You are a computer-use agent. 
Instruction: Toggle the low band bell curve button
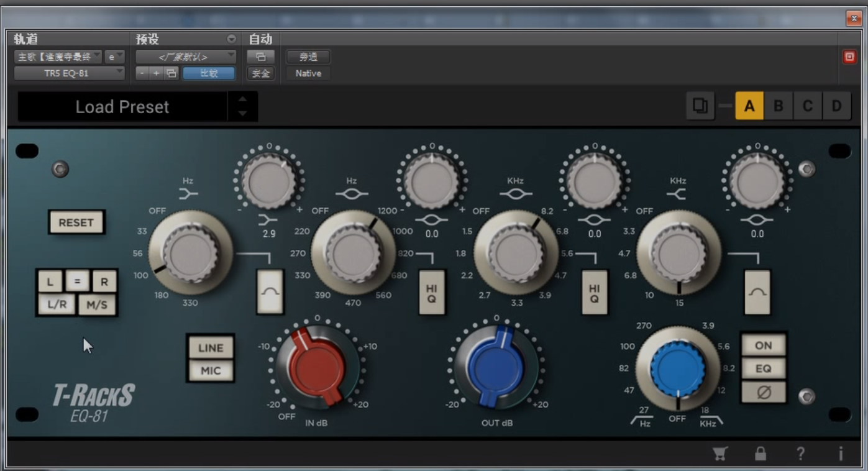pos(270,292)
